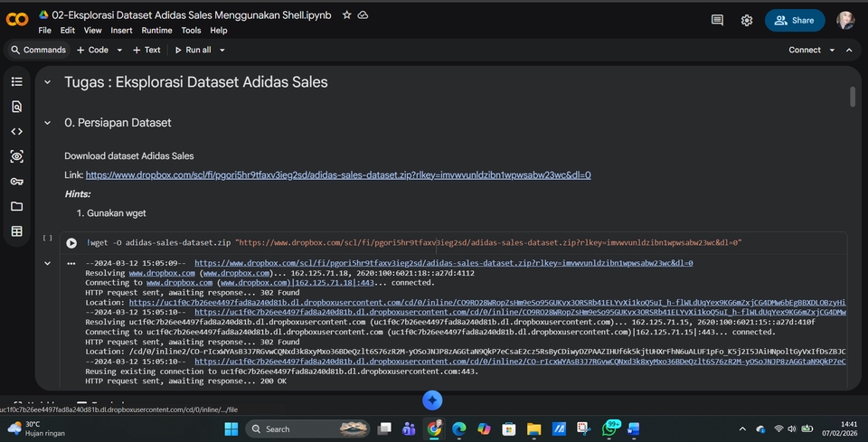
Task: Open code snippets sidebar icon
Action: tap(16, 132)
